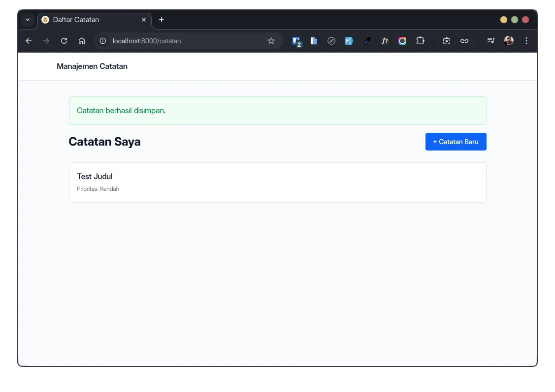Image resolution: width=555 pixels, height=392 pixels.
Task: Open a new browser tab
Action: coord(162,20)
